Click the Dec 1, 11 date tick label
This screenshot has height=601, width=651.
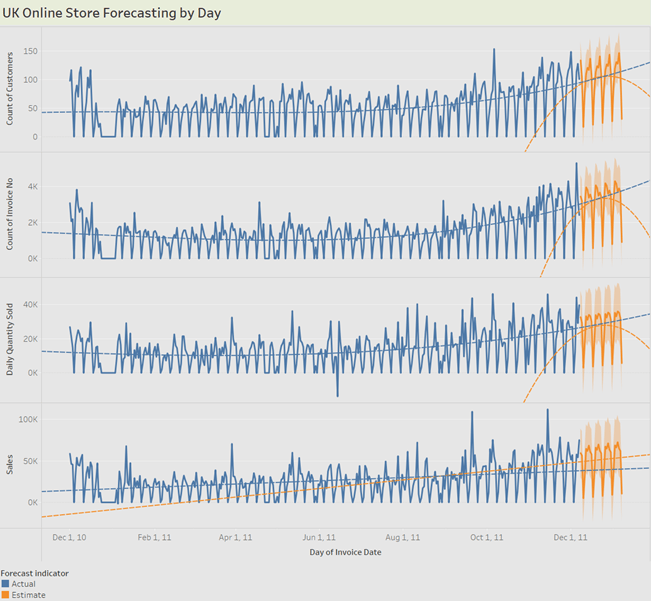(569, 537)
